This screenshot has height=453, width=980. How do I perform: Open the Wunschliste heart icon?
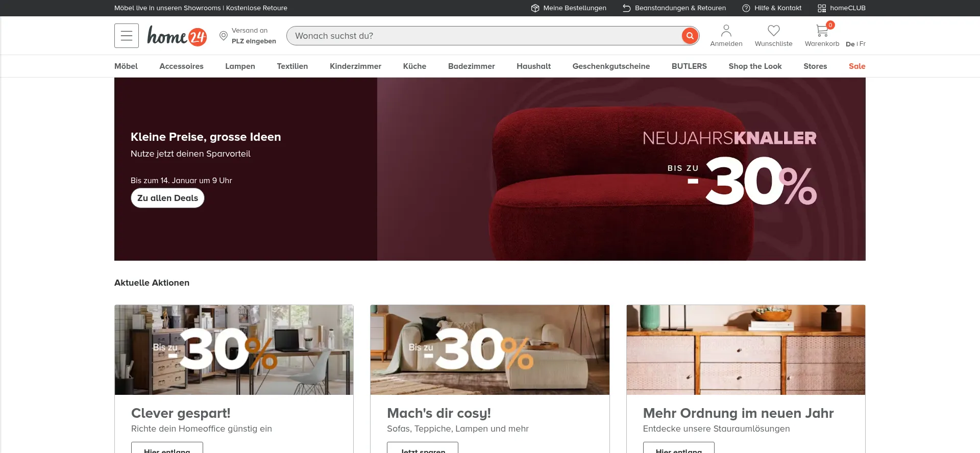773,31
